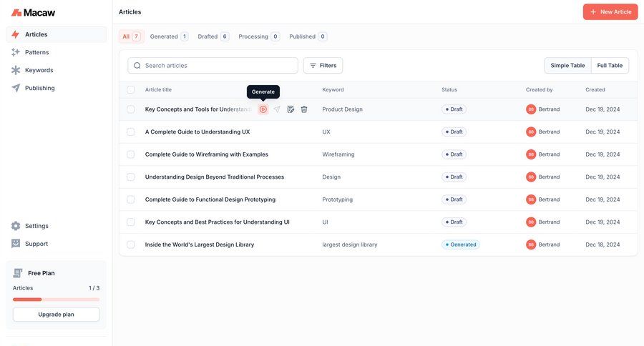Sort by the Article title column header
The width and height of the screenshot is (644, 346).
tap(158, 89)
